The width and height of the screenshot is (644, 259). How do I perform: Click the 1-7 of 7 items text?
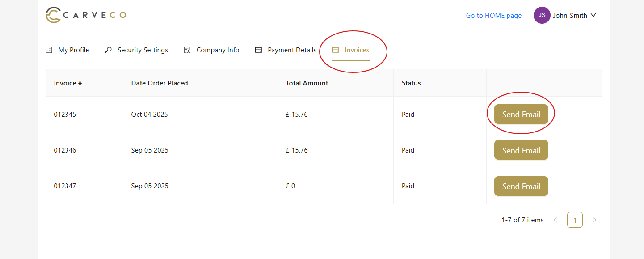coord(522,220)
